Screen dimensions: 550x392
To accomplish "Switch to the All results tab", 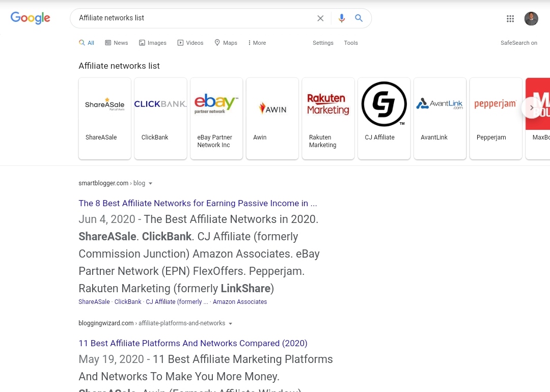I will tap(87, 43).
